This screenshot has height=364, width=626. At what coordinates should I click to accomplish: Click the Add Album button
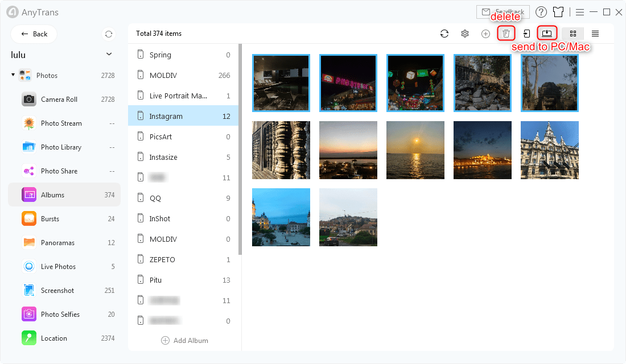[184, 341]
